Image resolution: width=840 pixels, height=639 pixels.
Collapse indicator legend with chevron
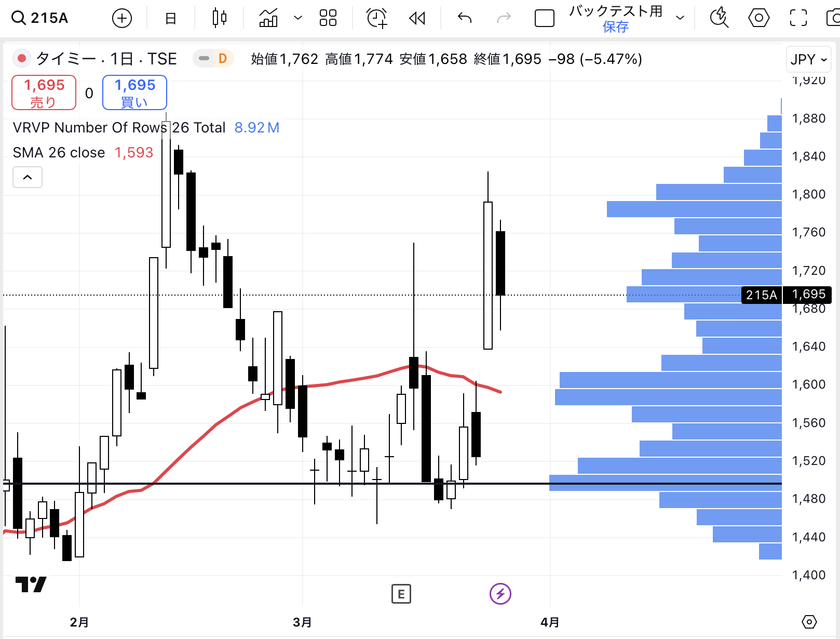tap(28, 178)
